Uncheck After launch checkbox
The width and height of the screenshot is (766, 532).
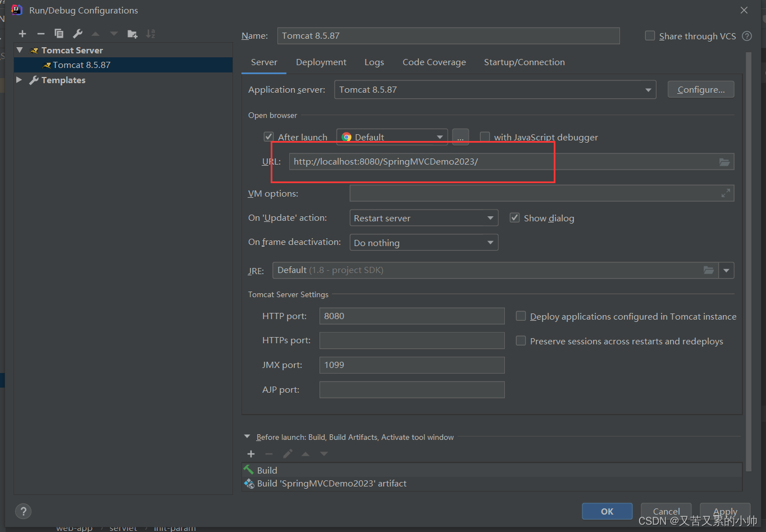coord(268,137)
